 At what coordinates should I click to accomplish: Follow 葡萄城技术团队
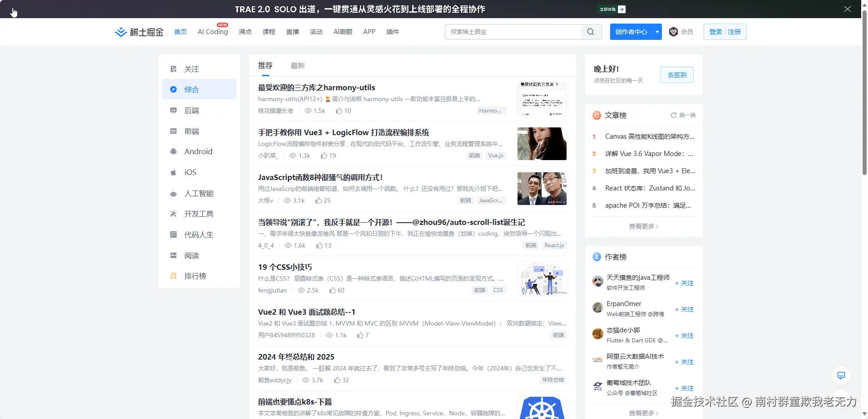685,388
